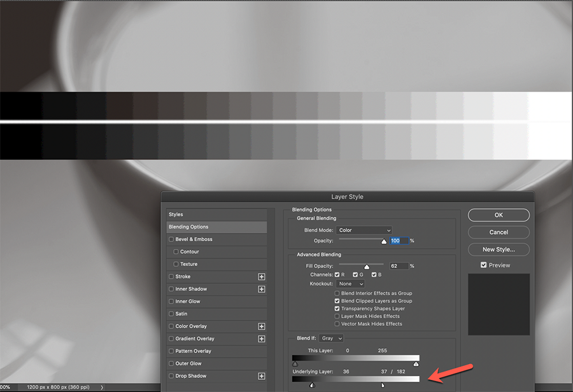Open Satin settings

pyautogui.click(x=181, y=314)
